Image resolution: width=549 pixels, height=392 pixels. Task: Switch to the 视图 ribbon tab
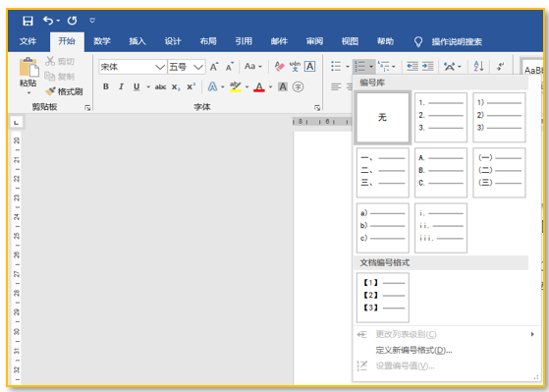point(350,41)
